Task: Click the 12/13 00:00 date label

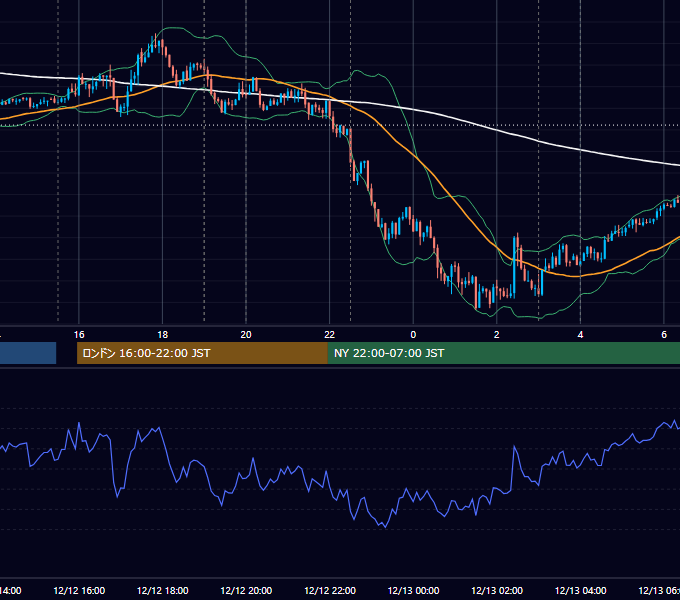Action: pos(413,590)
